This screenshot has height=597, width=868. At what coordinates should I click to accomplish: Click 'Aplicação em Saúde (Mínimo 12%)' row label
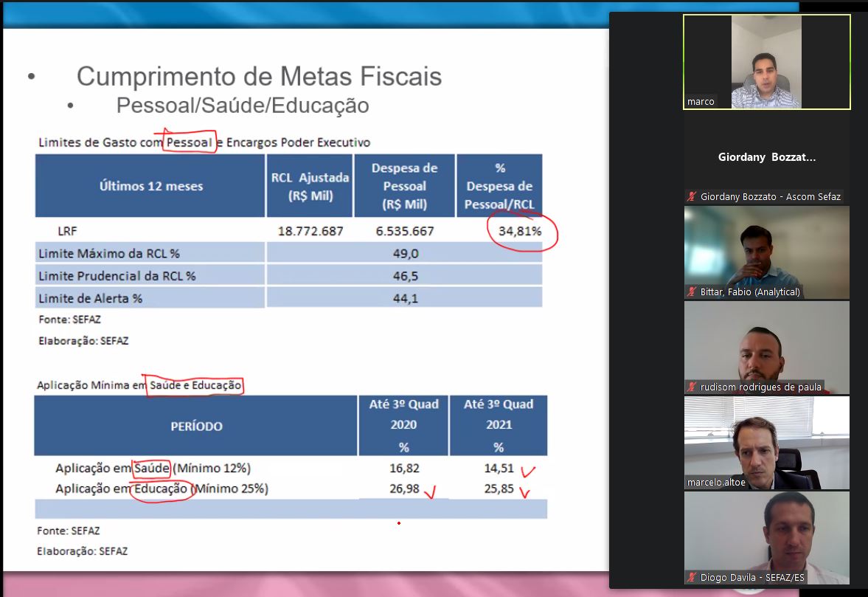pyautogui.click(x=153, y=469)
